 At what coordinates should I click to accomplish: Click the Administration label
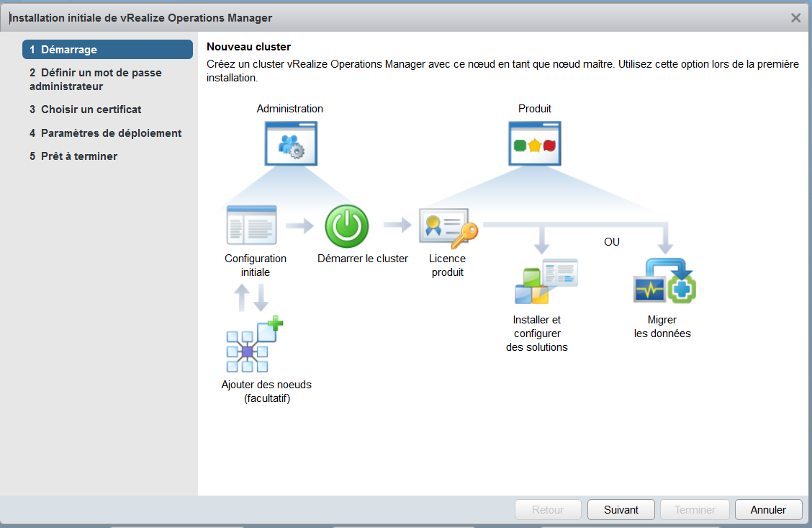(x=290, y=109)
